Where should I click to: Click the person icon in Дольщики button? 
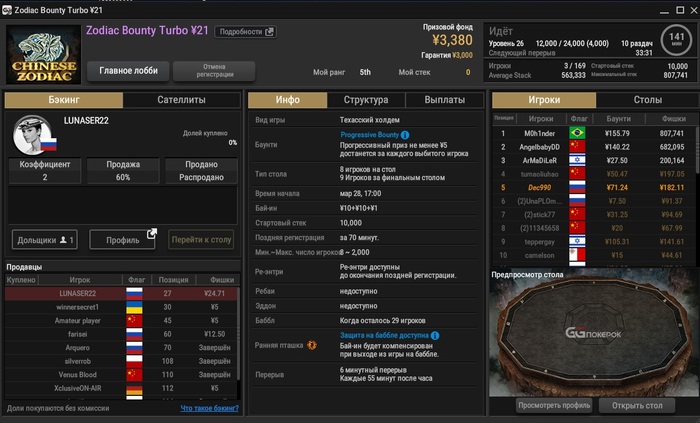pyautogui.click(x=63, y=240)
